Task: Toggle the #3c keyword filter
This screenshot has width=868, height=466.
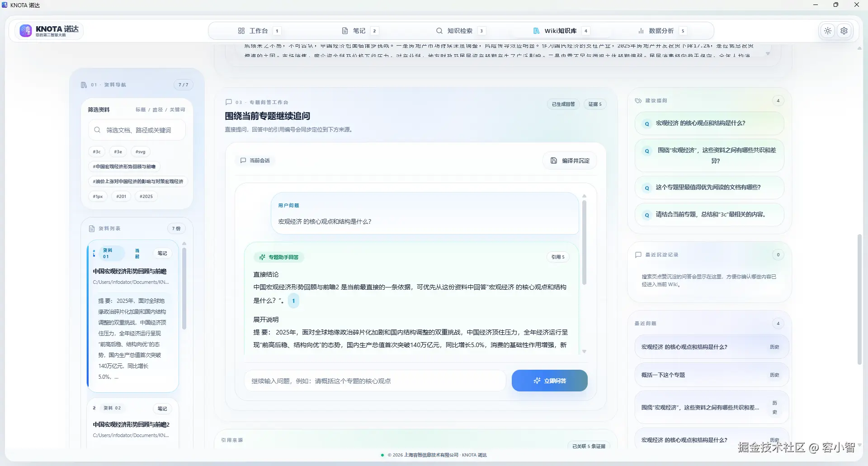Action: (x=96, y=151)
